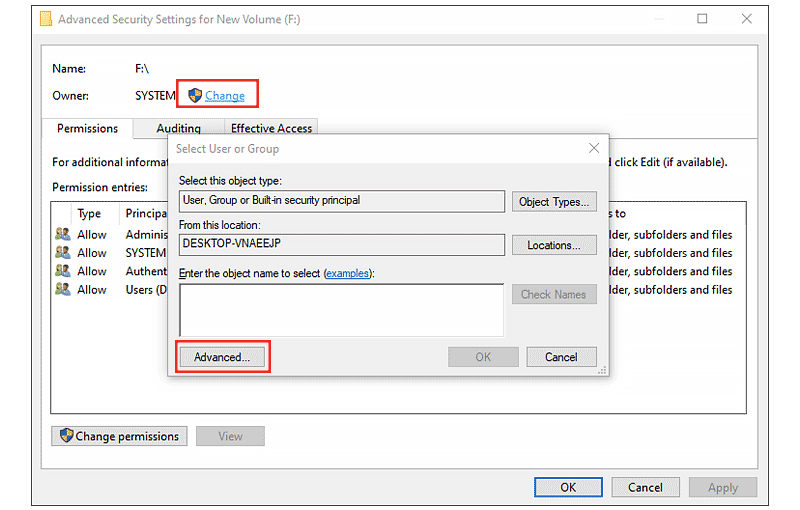Open the Advanced user search button
This screenshot has height=510, width=800.
pyautogui.click(x=222, y=357)
